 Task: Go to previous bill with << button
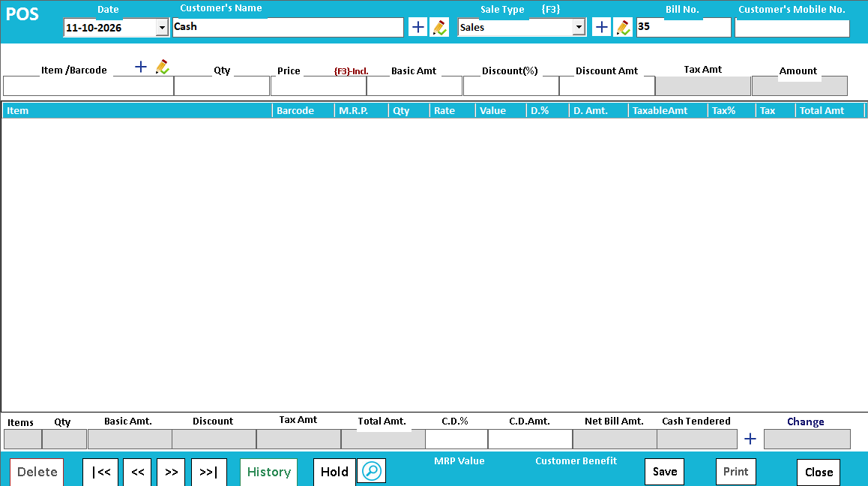tap(137, 472)
